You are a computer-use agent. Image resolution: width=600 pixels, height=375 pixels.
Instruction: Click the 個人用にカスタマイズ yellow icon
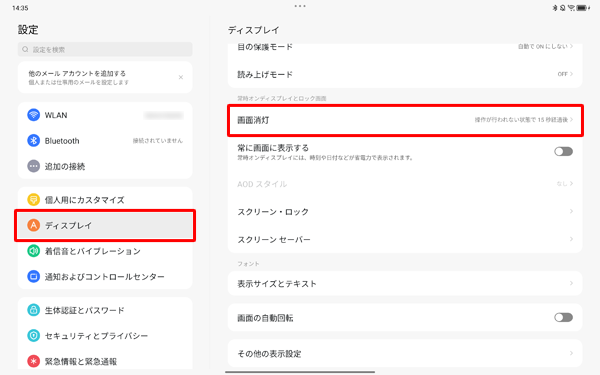[x=34, y=200]
